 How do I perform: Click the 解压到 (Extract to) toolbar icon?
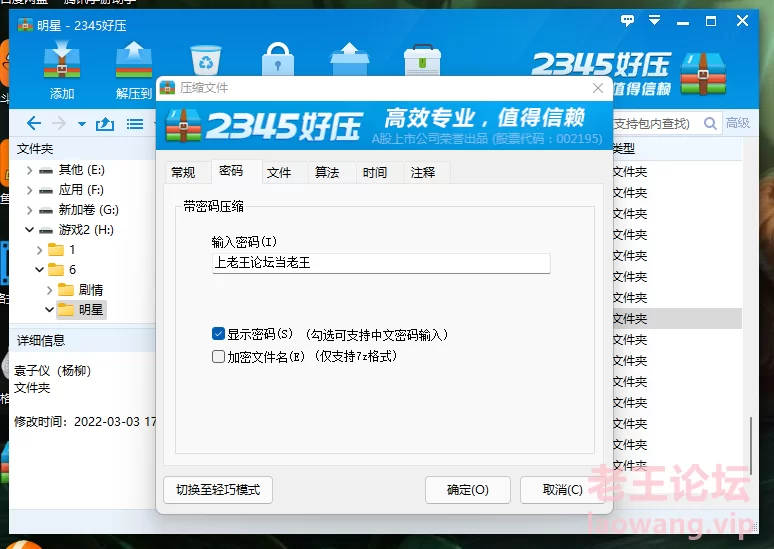click(134, 69)
